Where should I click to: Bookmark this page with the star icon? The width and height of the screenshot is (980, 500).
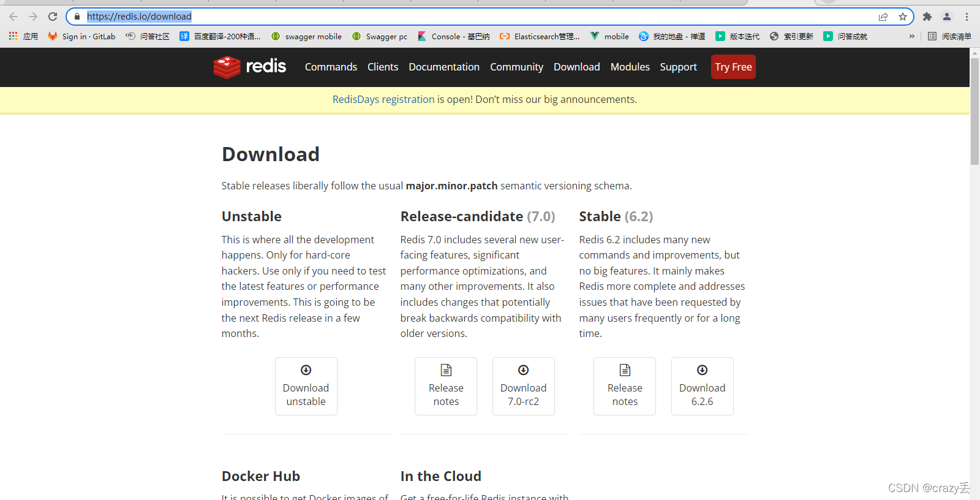[x=903, y=17]
